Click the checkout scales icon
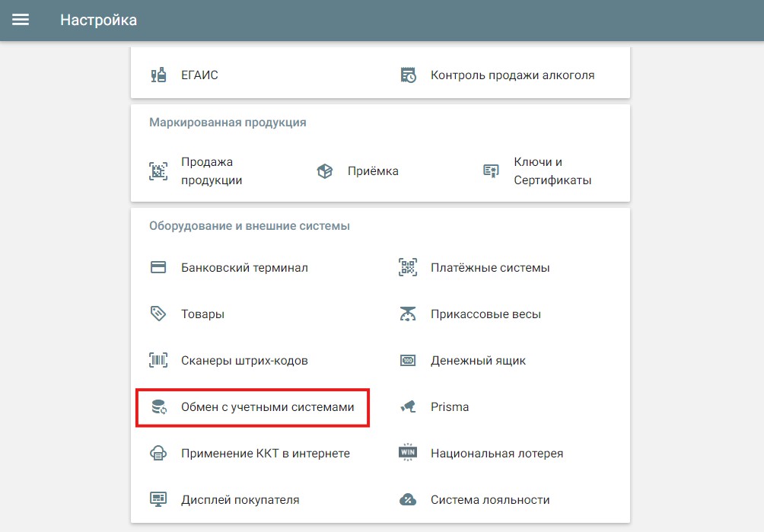The width and height of the screenshot is (764, 532). click(408, 314)
